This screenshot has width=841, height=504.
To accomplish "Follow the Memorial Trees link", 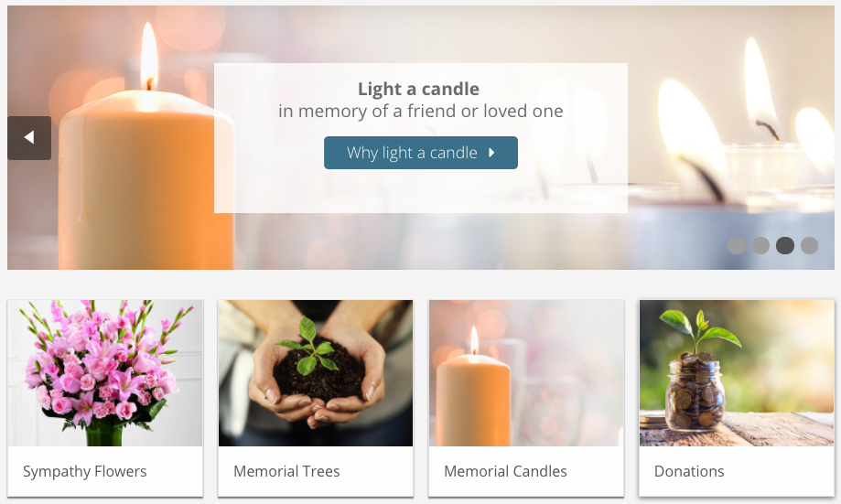I will 286,471.
